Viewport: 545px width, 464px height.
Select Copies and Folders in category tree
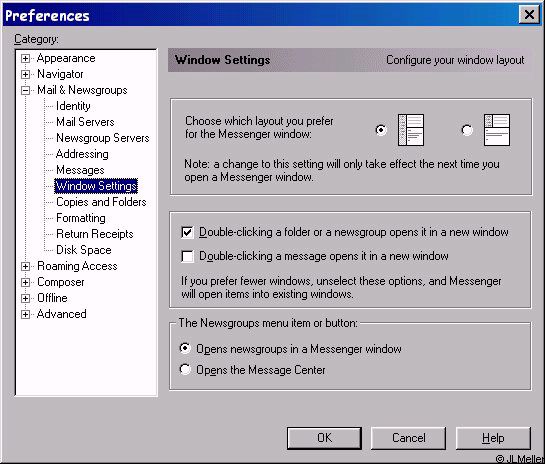click(x=101, y=202)
